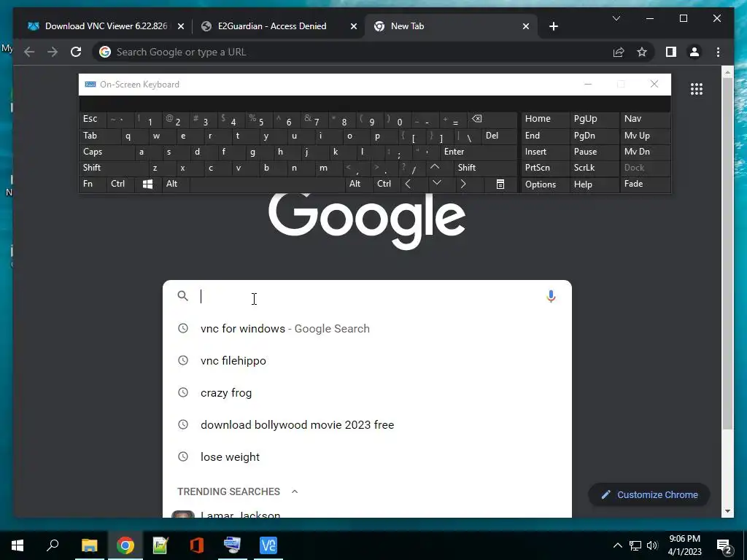Click the Nav key on the On-Screen Keyboard
747x560 pixels.
pos(645,119)
